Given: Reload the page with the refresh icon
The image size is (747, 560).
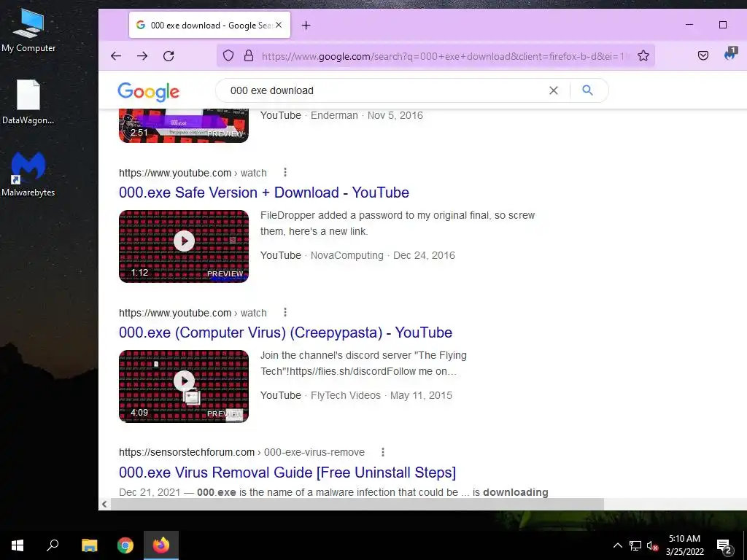Looking at the screenshot, I should 169,56.
